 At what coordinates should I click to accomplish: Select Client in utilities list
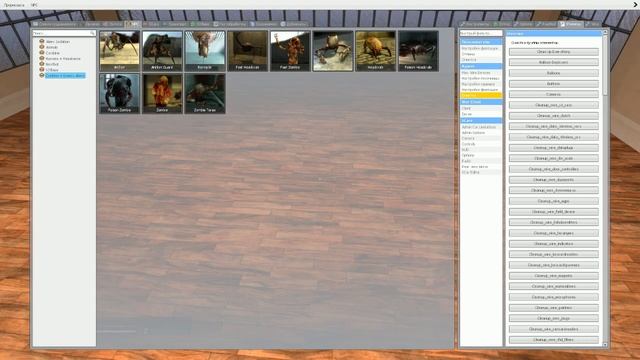tap(481, 109)
